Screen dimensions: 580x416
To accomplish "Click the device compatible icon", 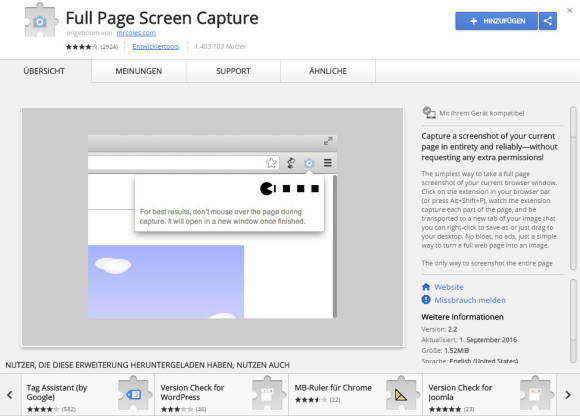I will [429, 112].
